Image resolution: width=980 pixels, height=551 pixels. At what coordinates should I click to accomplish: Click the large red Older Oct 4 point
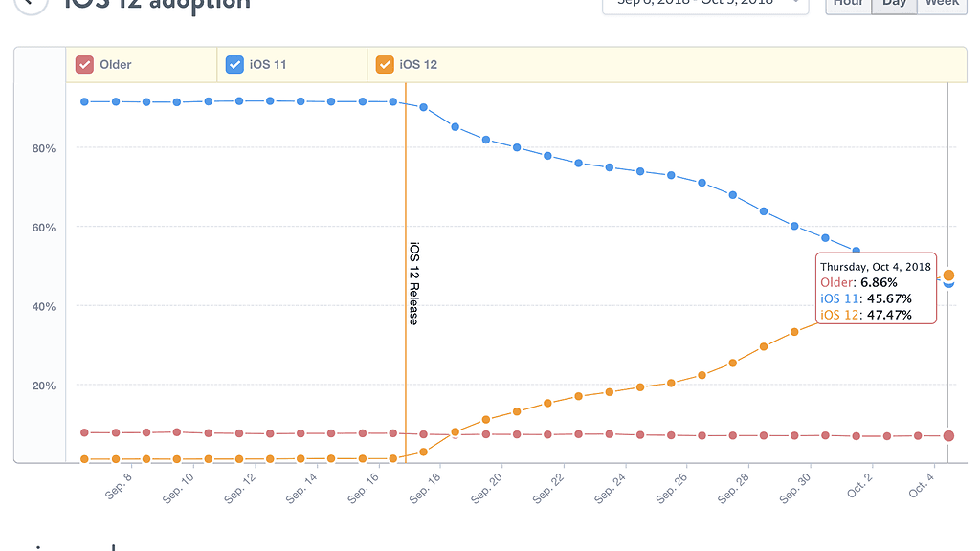point(948,436)
